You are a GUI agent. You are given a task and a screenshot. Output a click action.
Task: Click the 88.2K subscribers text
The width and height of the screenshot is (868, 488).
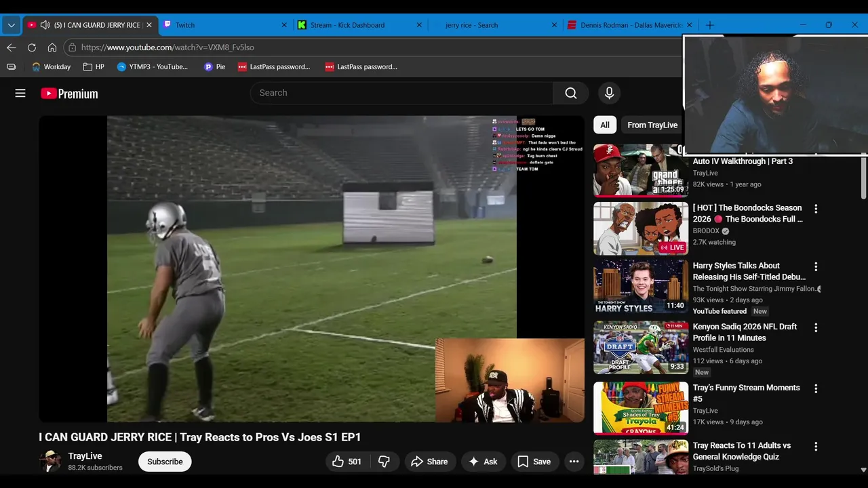click(x=95, y=468)
